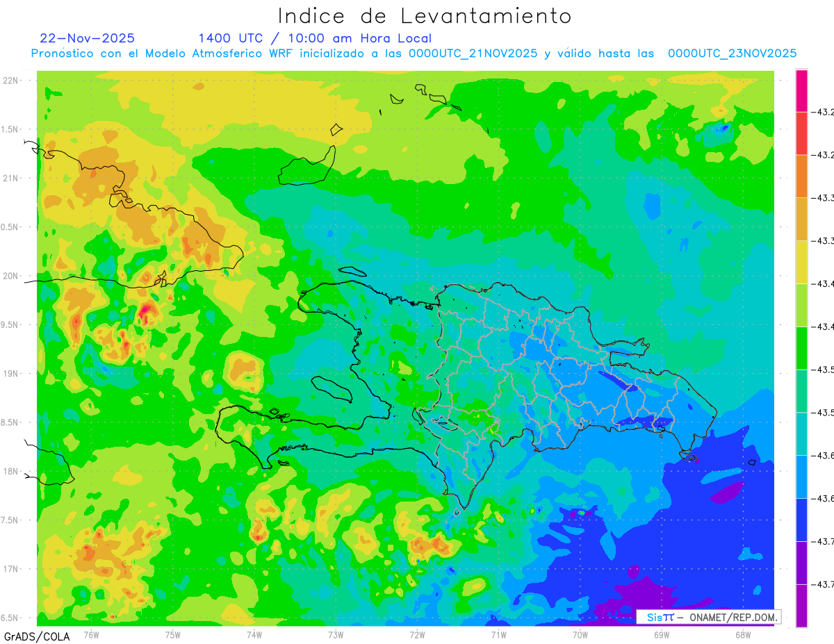Choose the bright green legend swatch
The image size is (834, 644).
[801, 348]
